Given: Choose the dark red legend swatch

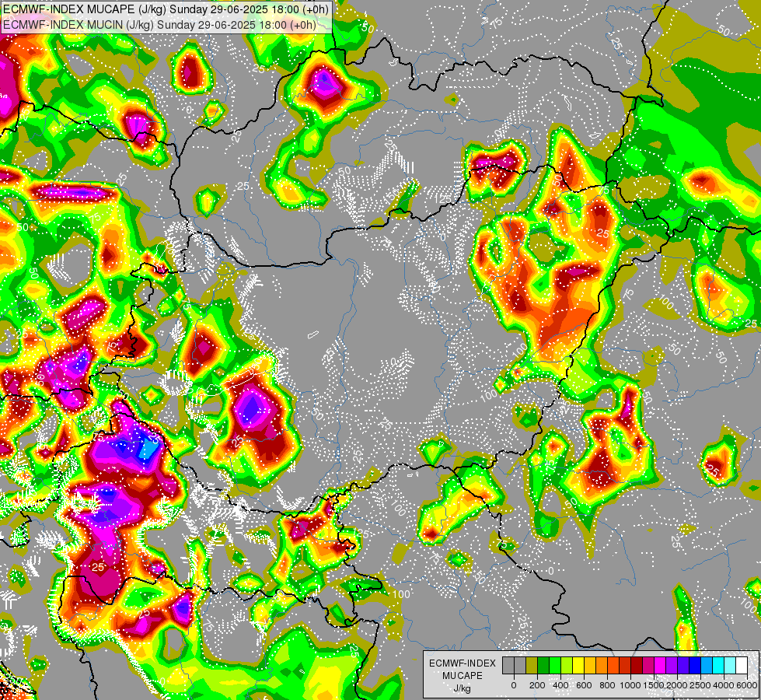Looking at the screenshot, I should tap(637, 665).
